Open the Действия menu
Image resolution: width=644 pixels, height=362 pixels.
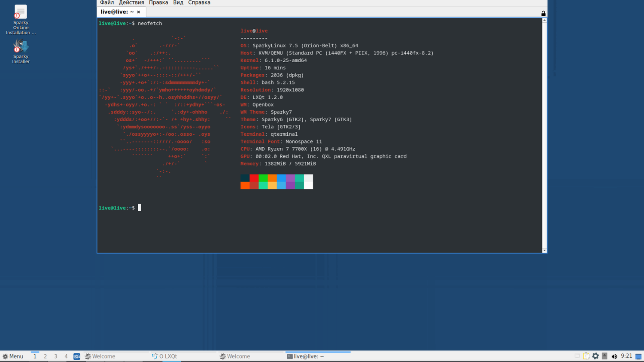pyautogui.click(x=131, y=3)
